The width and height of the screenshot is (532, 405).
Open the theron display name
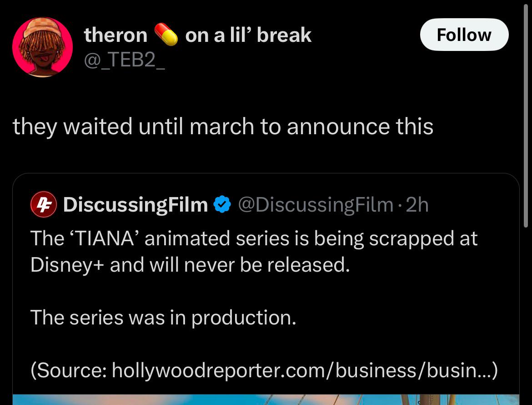[115, 35]
